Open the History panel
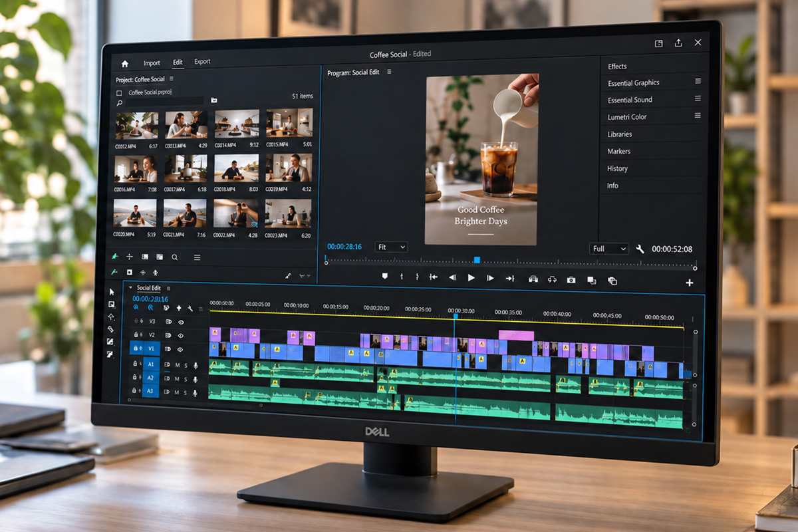 (x=617, y=168)
